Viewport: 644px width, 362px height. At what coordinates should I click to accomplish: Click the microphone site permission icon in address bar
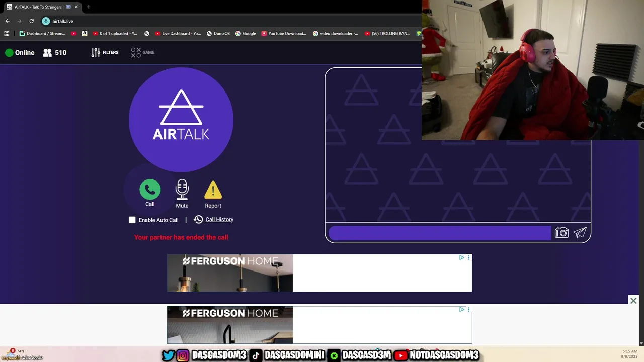46,21
